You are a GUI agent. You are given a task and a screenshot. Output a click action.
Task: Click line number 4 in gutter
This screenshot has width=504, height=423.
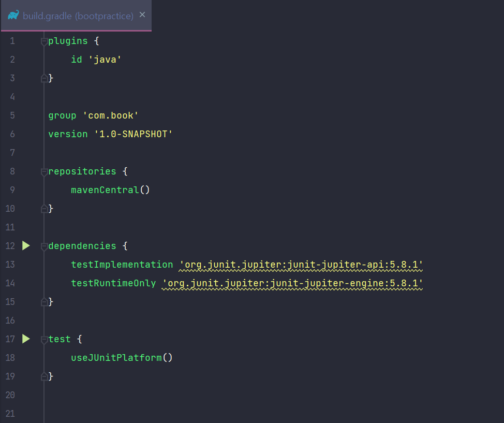click(12, 97)
